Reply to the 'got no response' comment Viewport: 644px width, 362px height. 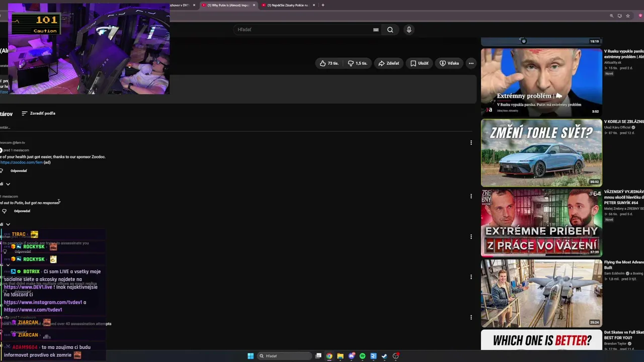(22, 211)
